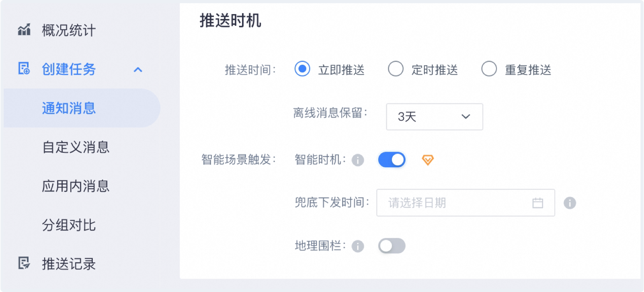Image resolution: width=644 pixels, height=292 pixels.
Task: Click info icon next to 智能时机
Action: (x=357, y=160)
